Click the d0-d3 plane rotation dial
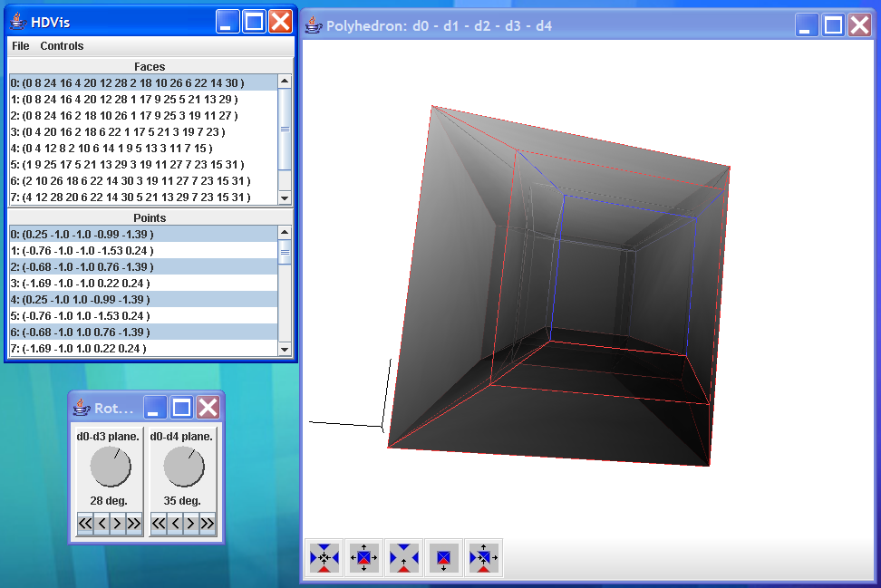 click(x=110, y=468)
